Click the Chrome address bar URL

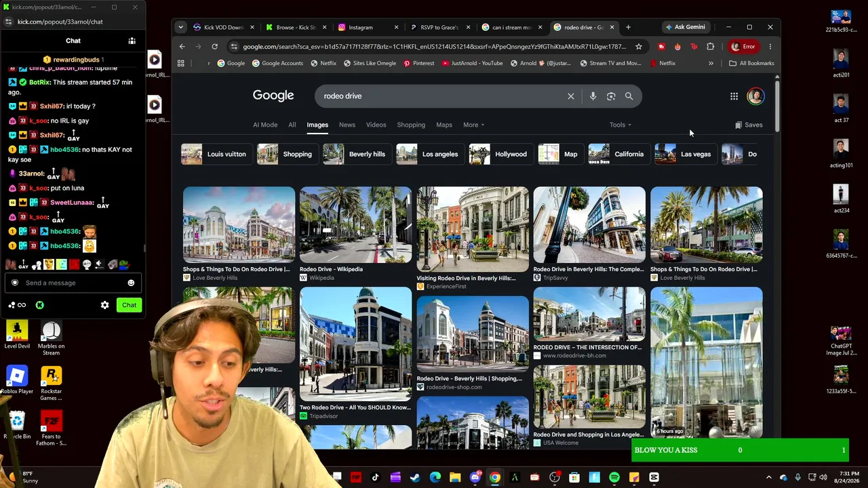[x=434, y=47]
